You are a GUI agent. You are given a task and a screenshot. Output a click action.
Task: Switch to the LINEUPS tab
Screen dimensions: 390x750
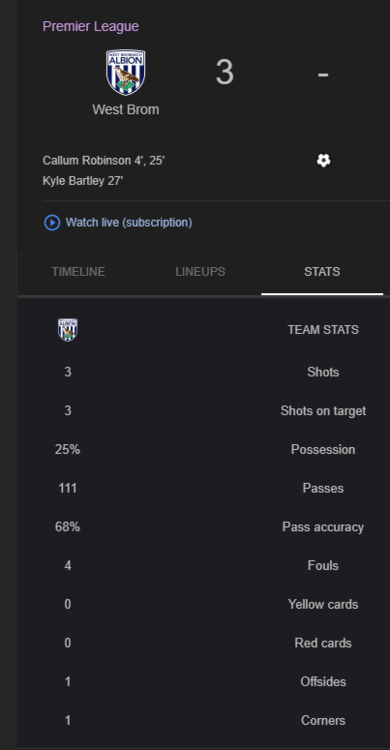point(200,272)
